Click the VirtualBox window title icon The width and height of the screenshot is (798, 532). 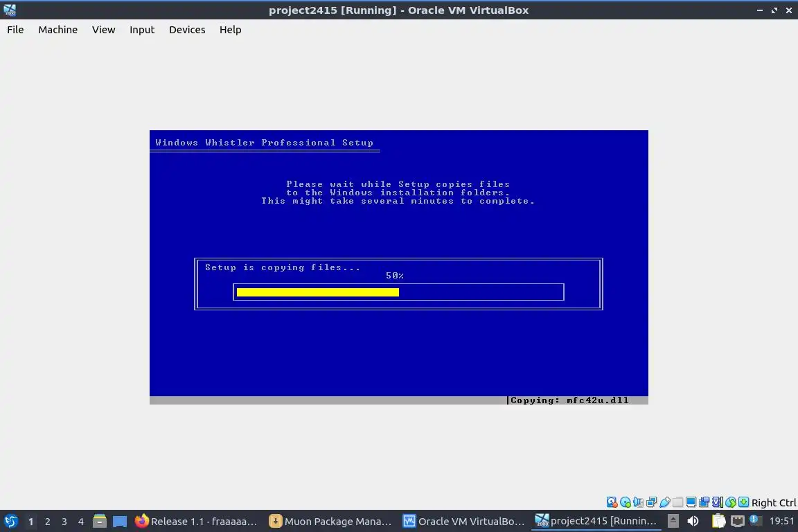tap(10, 10)
